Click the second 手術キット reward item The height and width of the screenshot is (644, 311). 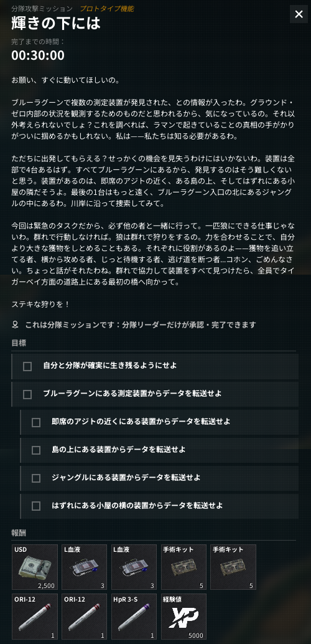pyautogui.click(x=233, y=567)
